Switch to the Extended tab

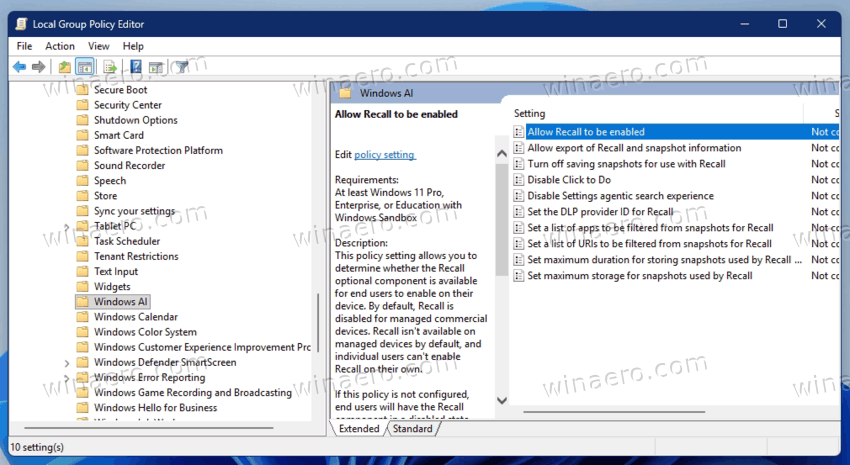[359, 429]
